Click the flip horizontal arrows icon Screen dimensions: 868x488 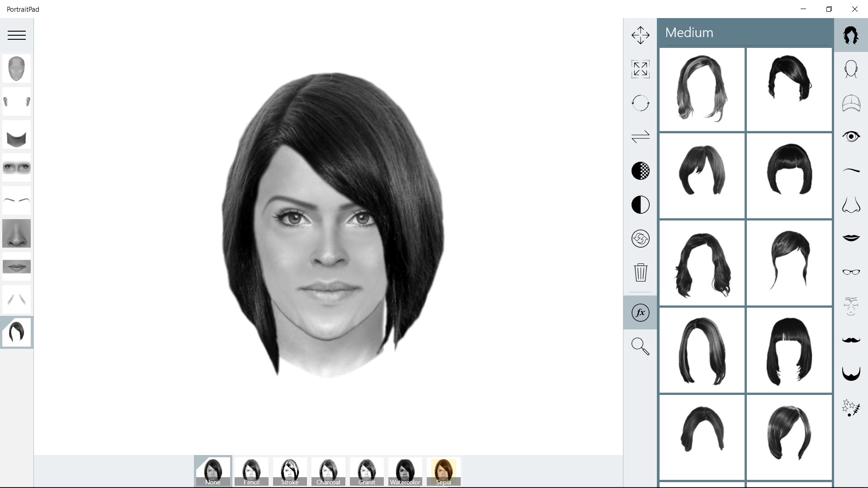[x=640, y=136]
